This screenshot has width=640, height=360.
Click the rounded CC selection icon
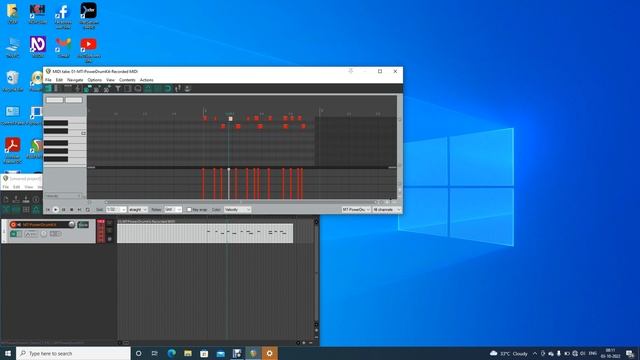138,89
